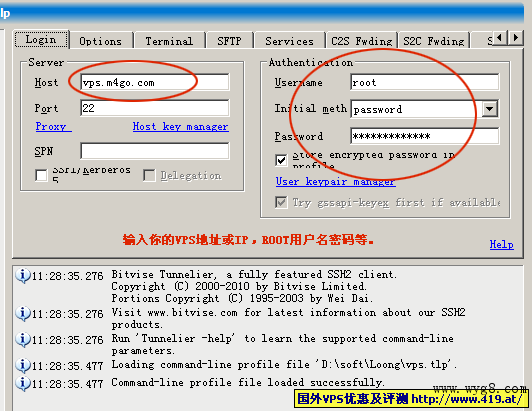
Task: Click info icon beside 'Loading command-line profile' entry
Action: (x=23, y=365)
